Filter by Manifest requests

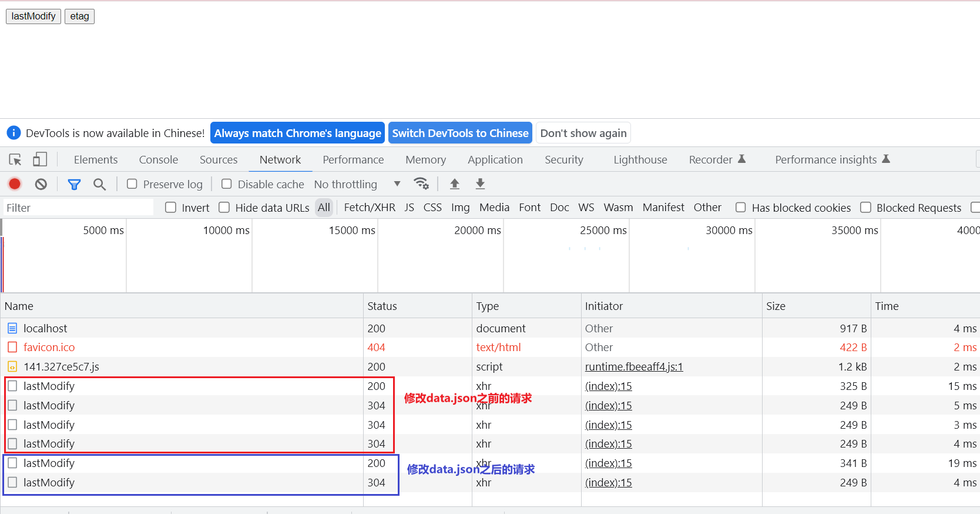click(x=663, y=207)
